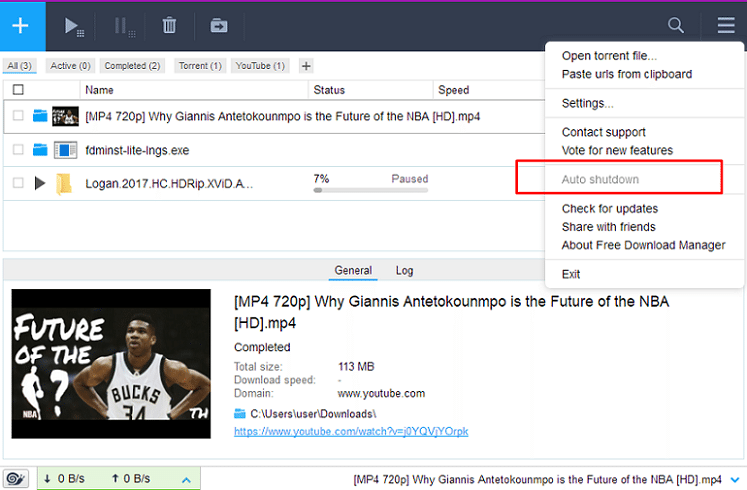This screenshot has height=490, width=747.
Task: Sort by the Speed column header
Action: click(454, 90)
